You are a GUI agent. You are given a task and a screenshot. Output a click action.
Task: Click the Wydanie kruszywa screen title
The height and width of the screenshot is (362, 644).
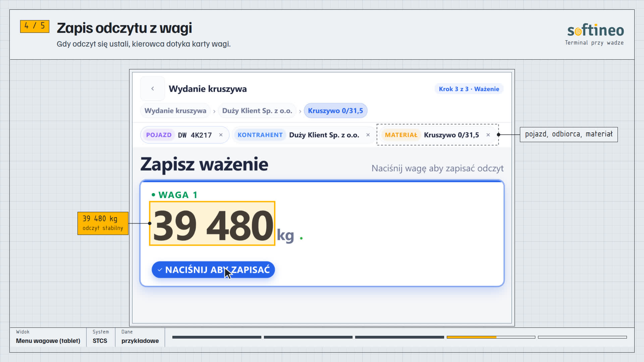coord(208,89)
